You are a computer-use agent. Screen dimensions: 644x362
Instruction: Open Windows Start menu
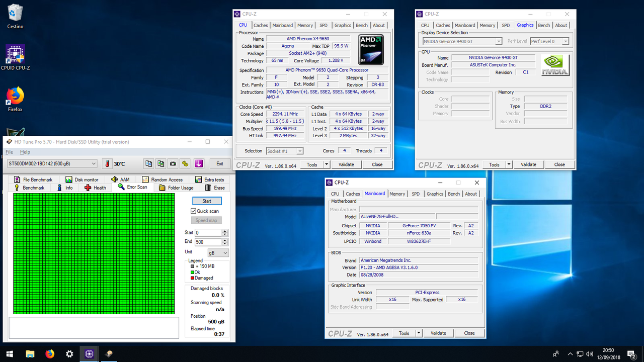(x=10, y=354)
